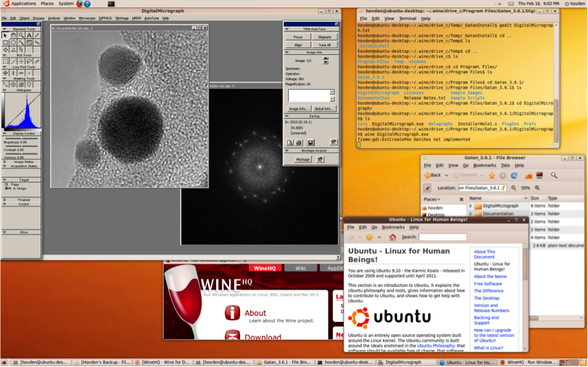This screenshot has width=588, height=367.
Task: Step to next image with Image Info up arrow
Action: pos(326,58)
